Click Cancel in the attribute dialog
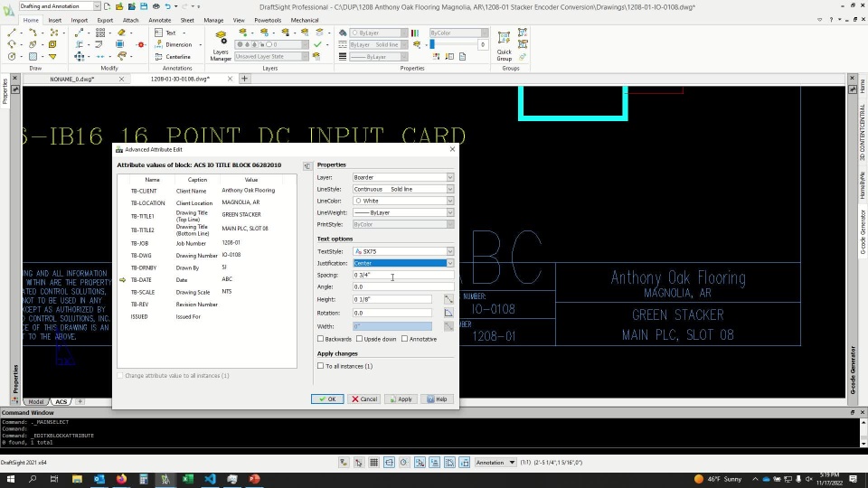 364,399
